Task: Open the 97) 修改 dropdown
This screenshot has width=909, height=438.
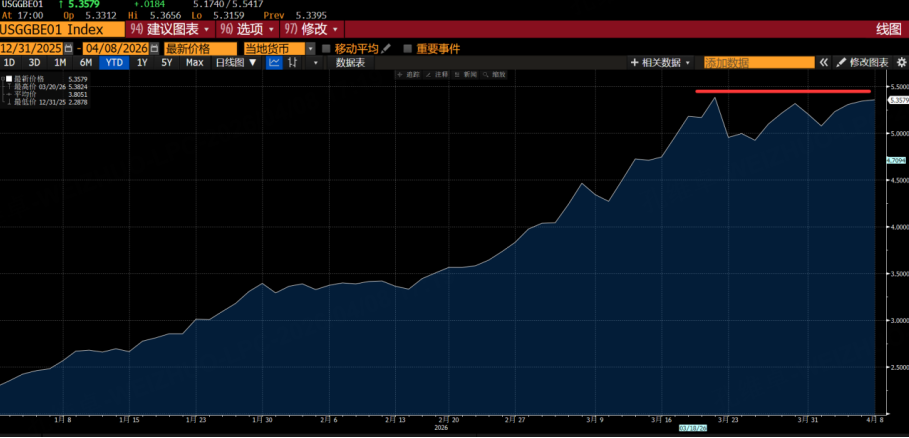Action: (312, 30)
